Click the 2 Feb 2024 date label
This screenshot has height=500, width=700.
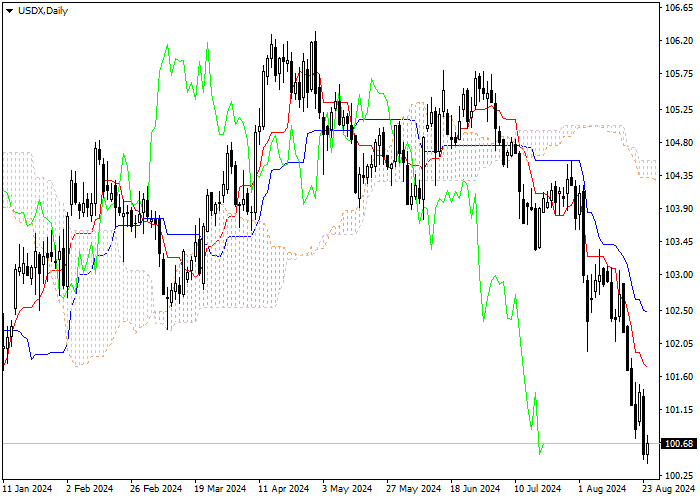click(x=90, y=489)
